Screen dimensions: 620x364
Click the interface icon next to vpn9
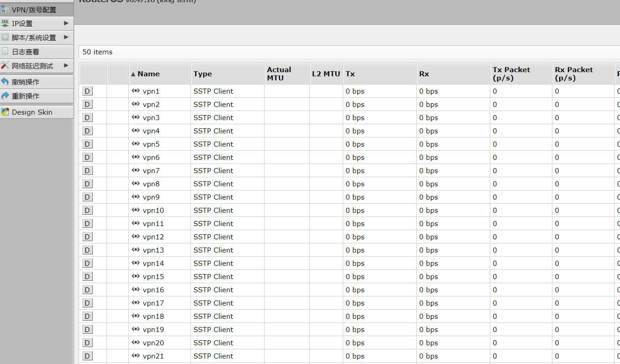[136, 196]
